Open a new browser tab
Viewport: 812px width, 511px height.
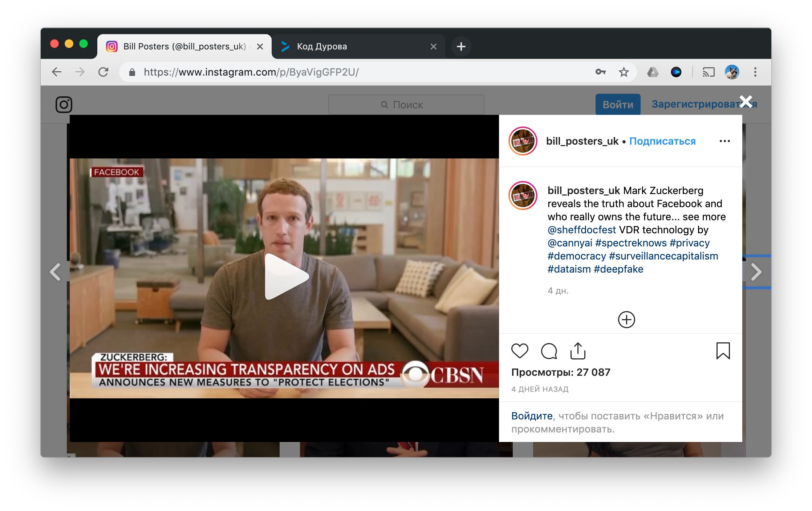(461, 47)
